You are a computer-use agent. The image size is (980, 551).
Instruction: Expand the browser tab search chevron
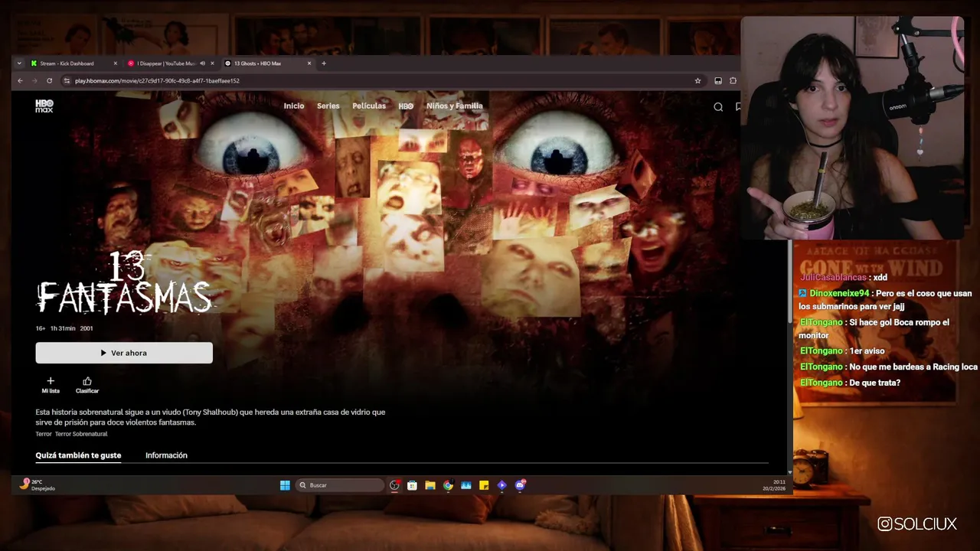[x=19, y=64]
